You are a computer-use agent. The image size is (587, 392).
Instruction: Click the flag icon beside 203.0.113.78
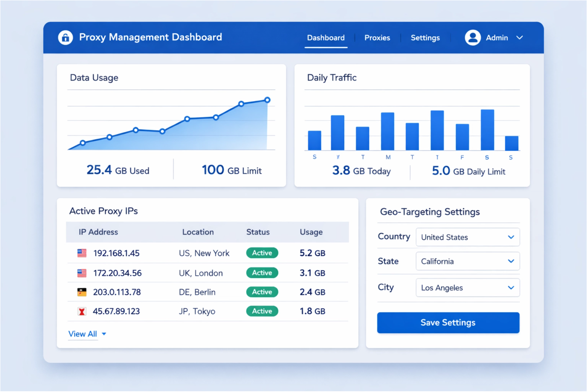pyautogui.click(x=82, y=292)
